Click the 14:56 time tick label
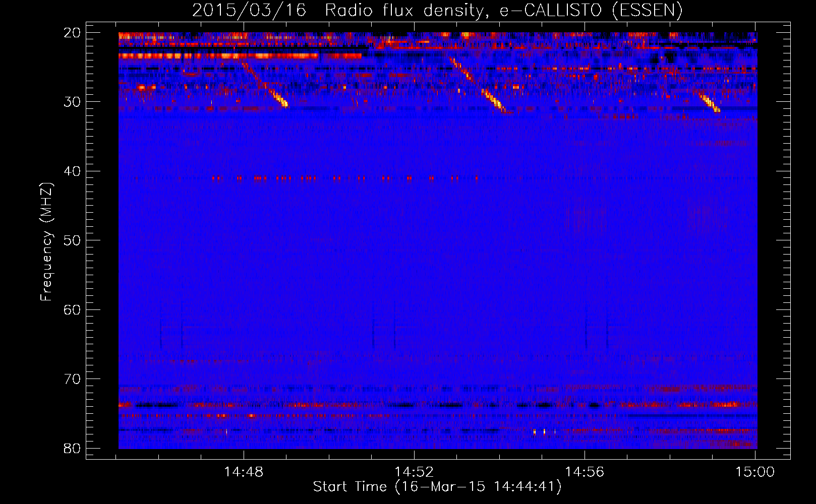 click(585, 472)
